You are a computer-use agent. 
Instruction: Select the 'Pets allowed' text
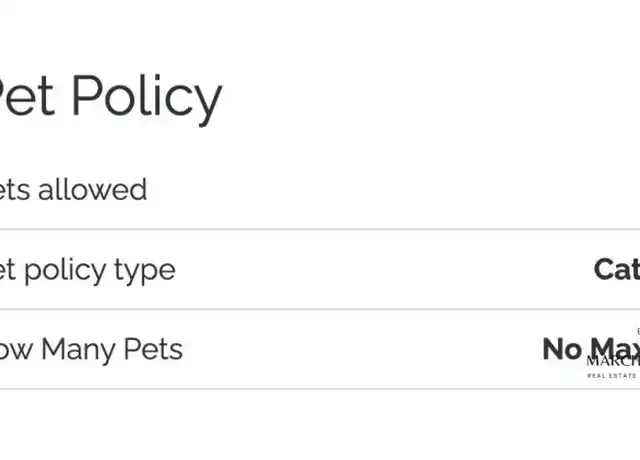coord(73,190)
